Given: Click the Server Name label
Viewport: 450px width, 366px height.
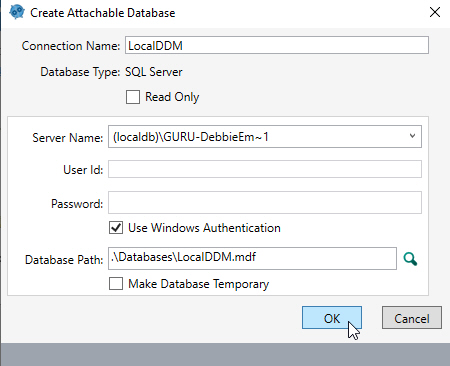Looking at the screenshot, I should coord(68,138).
